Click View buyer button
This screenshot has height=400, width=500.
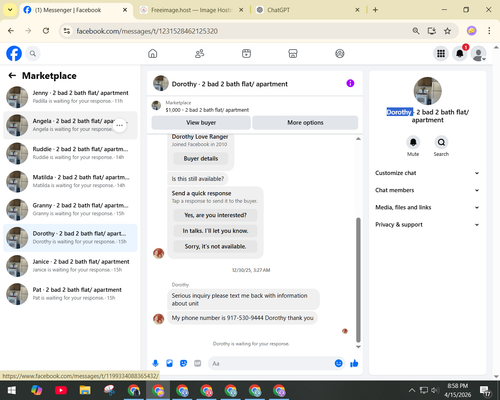(201, 122)
